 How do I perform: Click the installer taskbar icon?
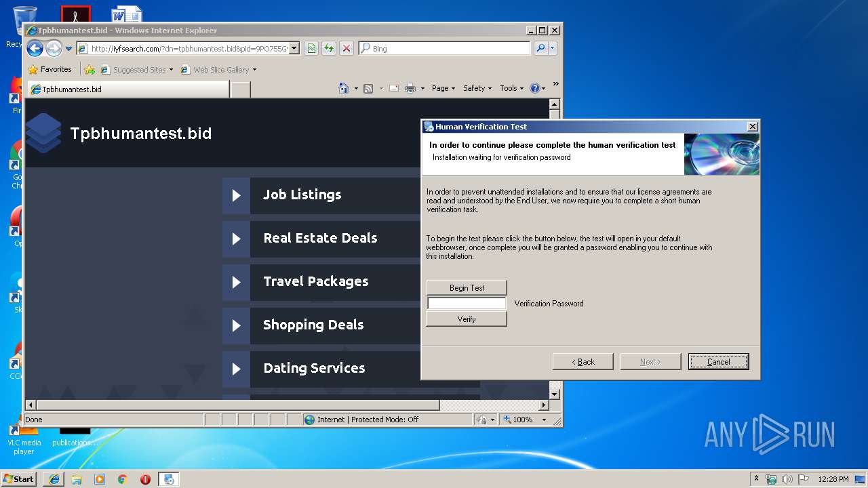(x=169, y=479)
